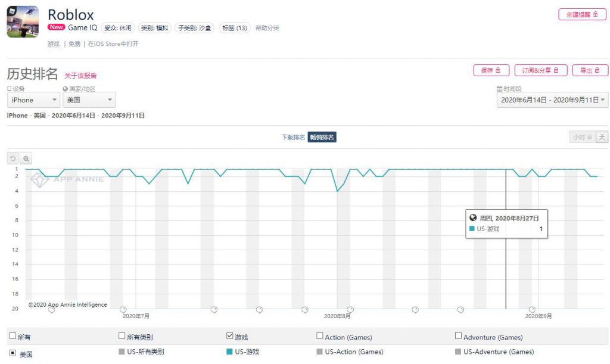
Task: Switch to the 下载排名 tab
Action: pyautogui.click(x=293, y=137)
